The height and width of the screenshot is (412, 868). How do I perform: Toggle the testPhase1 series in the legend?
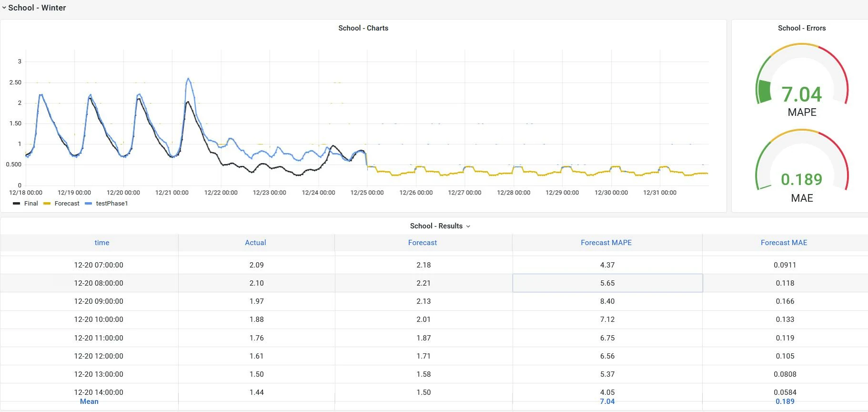click(112, 204)
